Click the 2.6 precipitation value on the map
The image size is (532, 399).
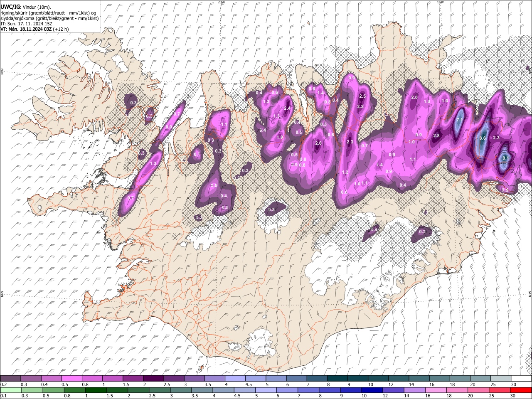(318, 143)
